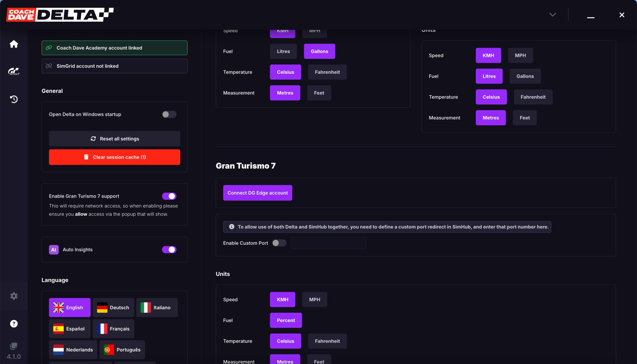This screenshot has height=364, width=637.
Task: Select Feet in the right units panel
Action: click(525, 118)
